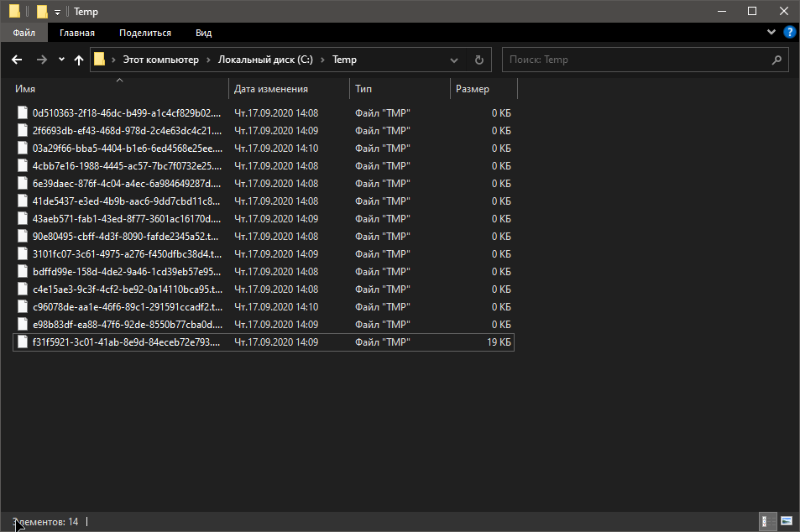This screenshot has height=532, width=800.
Task: Expand chevron before Этот компьютер breadcrumb
Action: point(113,60)
